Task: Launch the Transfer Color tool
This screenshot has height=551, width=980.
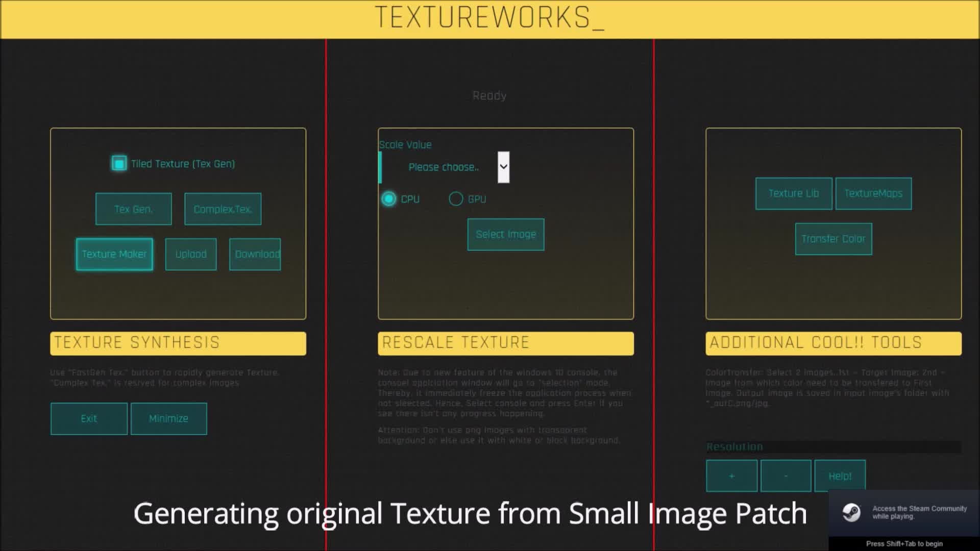Action: 833,239
